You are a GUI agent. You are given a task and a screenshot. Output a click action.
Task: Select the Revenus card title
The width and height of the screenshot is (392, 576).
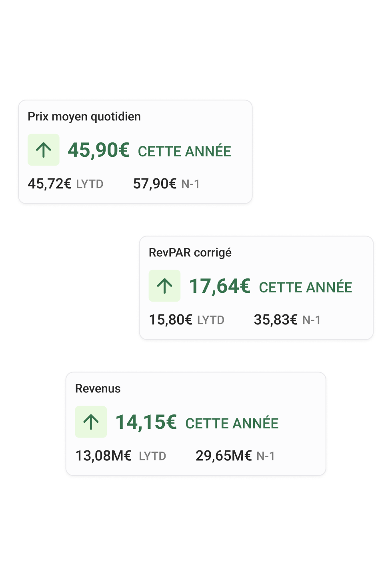tap(98, 389)
